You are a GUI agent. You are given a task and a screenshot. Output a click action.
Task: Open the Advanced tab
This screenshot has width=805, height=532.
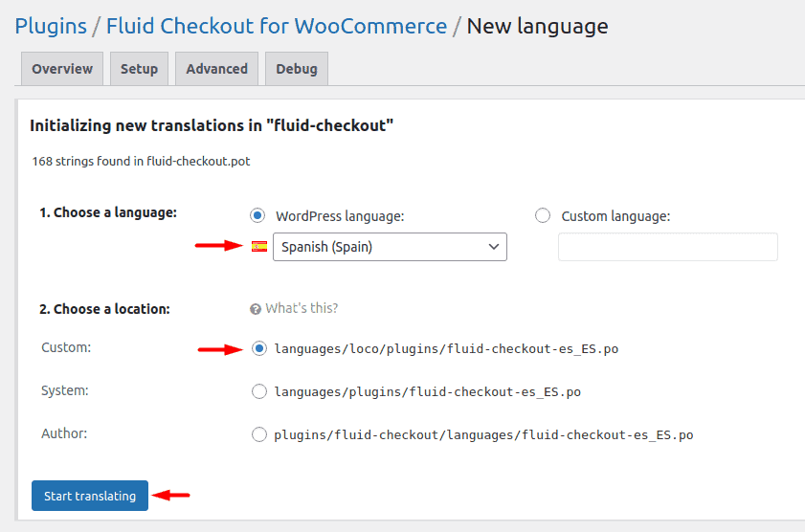coord(216,69)
